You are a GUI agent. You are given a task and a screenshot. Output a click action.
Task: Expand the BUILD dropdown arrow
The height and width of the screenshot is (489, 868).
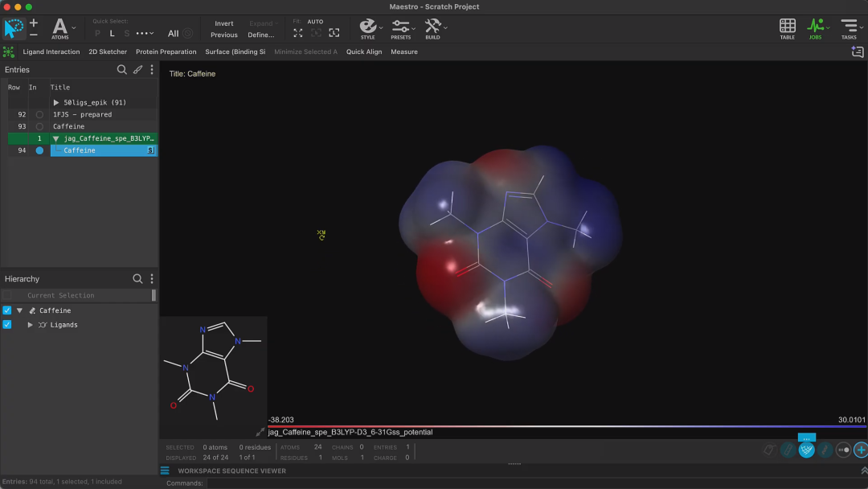pos(445,27)
